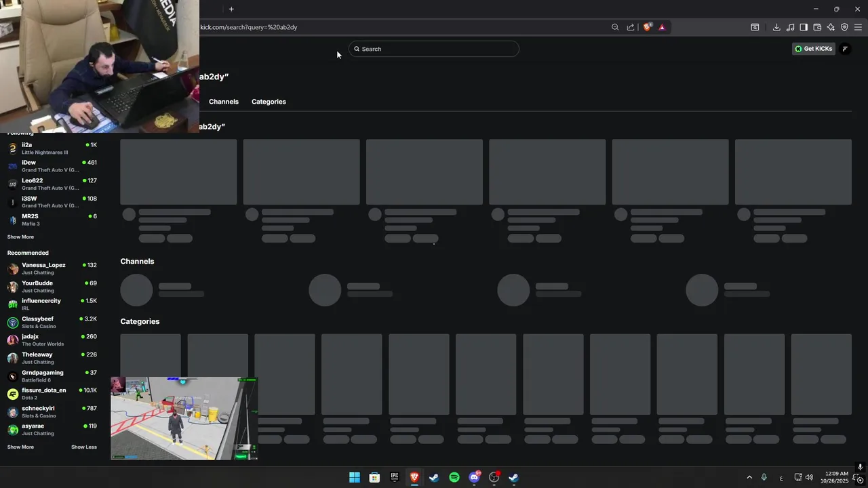Open Microsoft Store from taskbar

pyautogui.click(x=374, y=477)
